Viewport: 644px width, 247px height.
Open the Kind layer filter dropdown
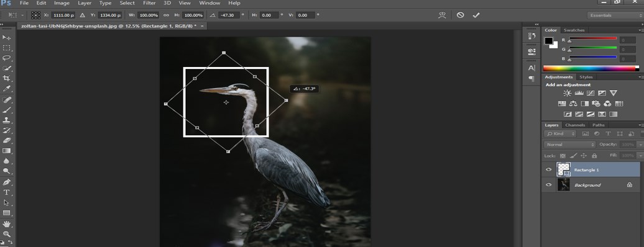[560, 134]
